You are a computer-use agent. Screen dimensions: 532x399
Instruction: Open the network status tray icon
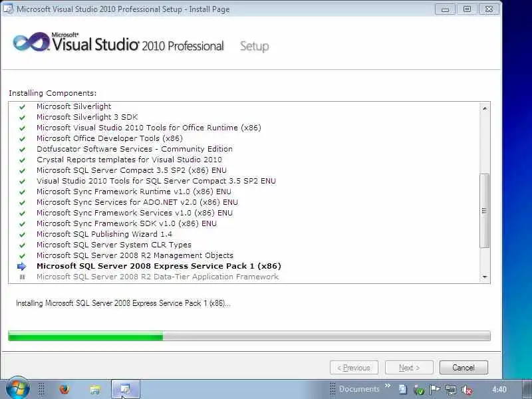pos(451,390)
